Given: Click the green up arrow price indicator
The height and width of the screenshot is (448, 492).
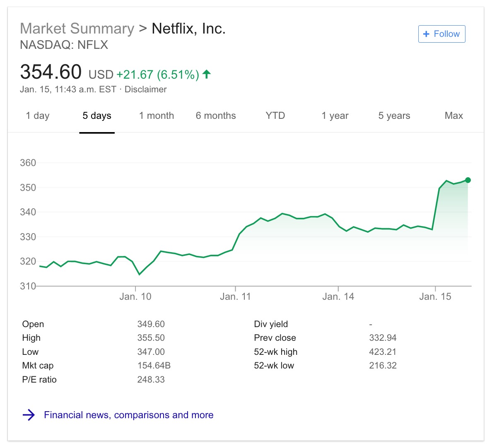Looking at the screenshot, I should point(207,75).
